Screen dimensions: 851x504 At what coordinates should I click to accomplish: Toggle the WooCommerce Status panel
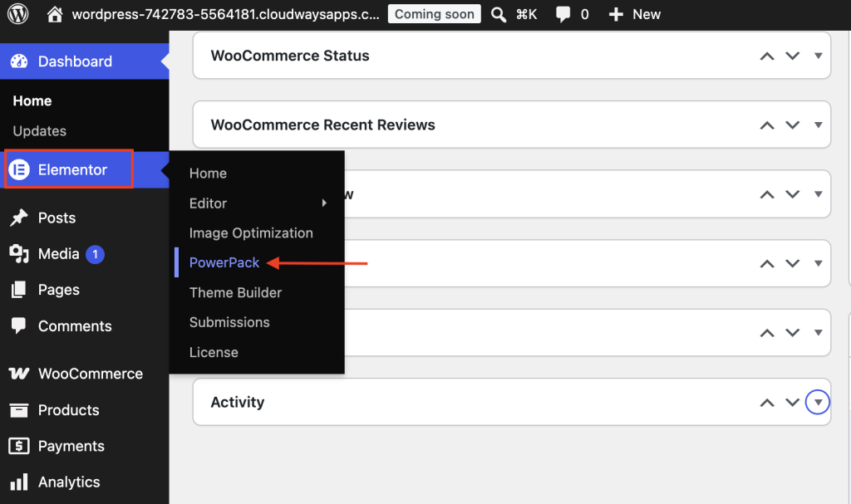[x=818, y=56]
